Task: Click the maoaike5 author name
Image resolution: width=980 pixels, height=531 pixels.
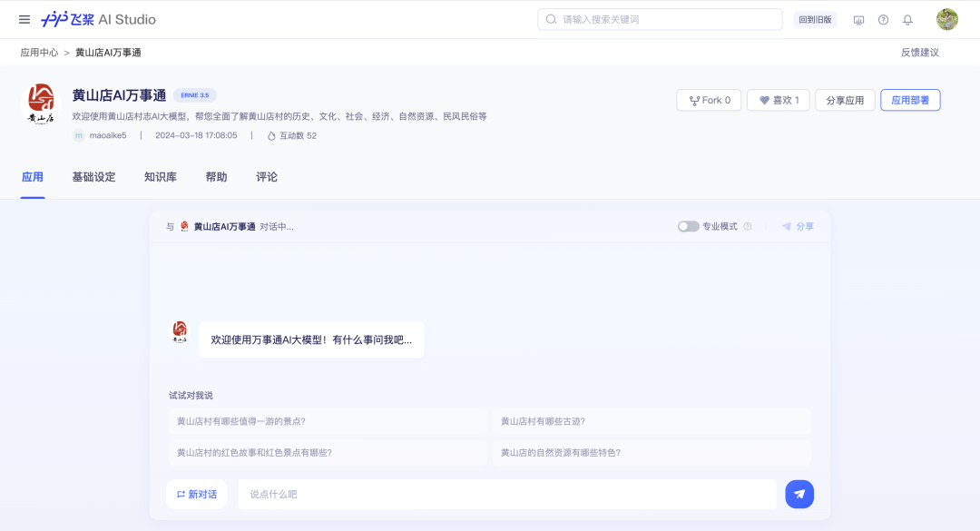Action: [x=107, y=135]
